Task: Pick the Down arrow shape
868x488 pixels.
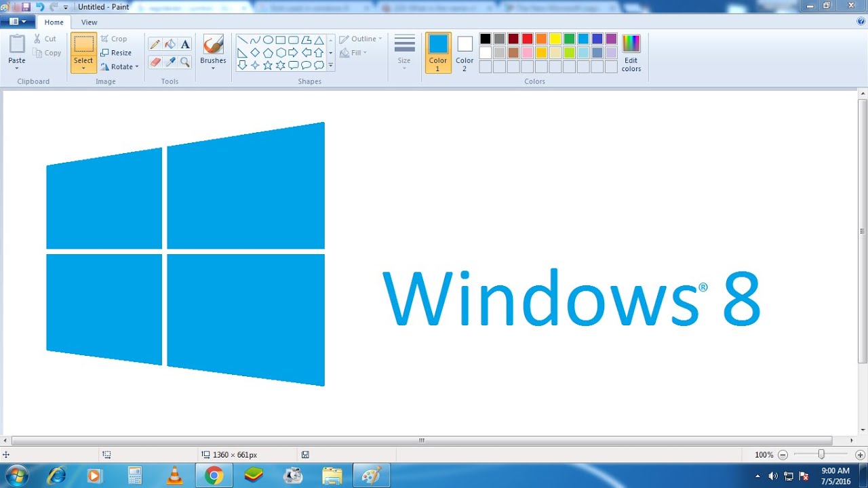Action: pyautogui.click(x=242, y=66)
